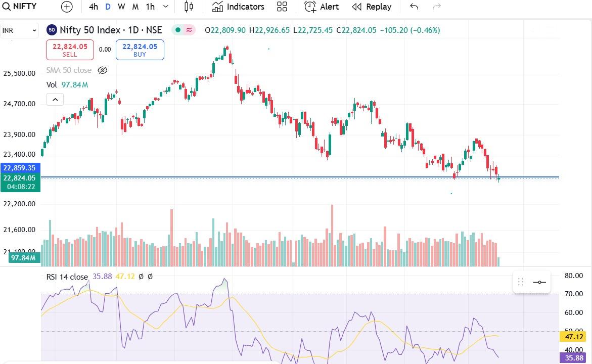Expand the timeframe interval dropdown
The image size is (592, 364).
coord(166,7)
